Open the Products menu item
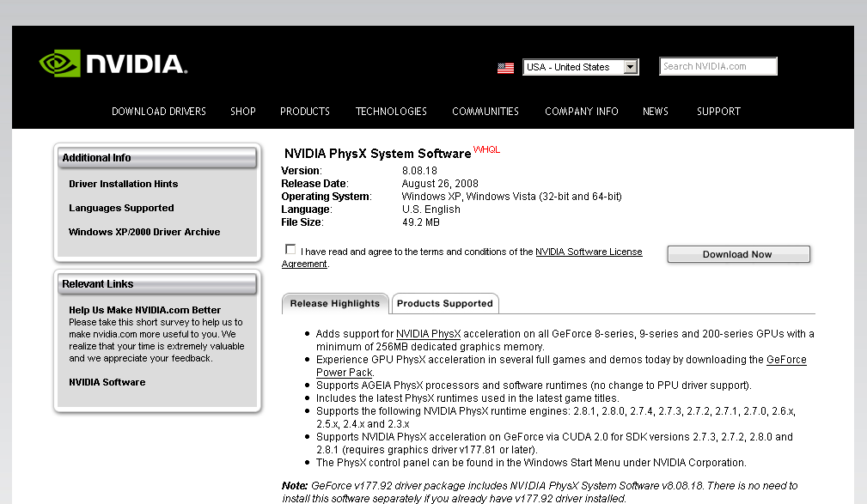 tap(305, 112)
